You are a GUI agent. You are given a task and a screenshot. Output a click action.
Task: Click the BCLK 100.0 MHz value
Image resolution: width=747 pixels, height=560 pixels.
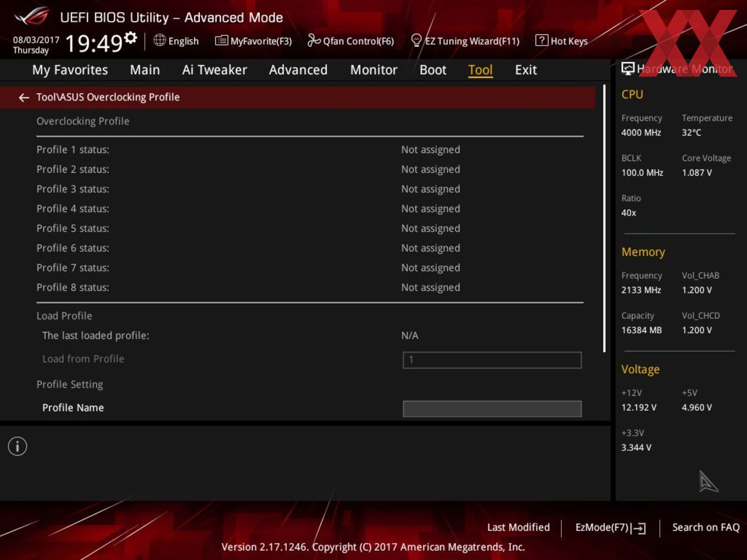(x=642, y=172)
